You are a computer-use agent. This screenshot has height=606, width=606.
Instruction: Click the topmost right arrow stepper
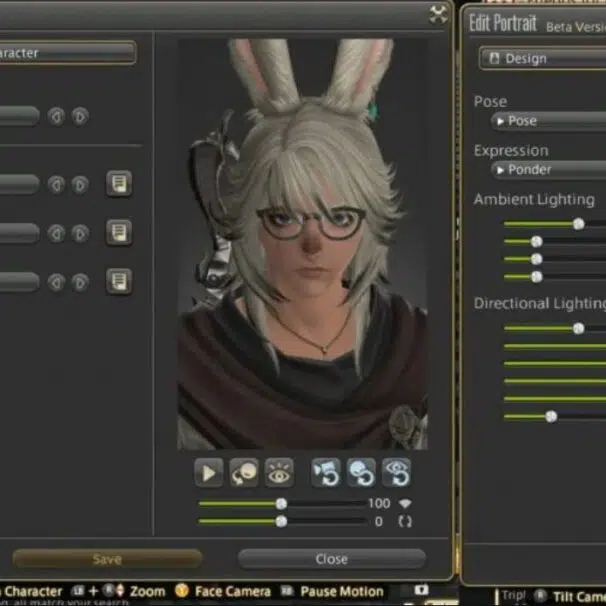point(80,116)
